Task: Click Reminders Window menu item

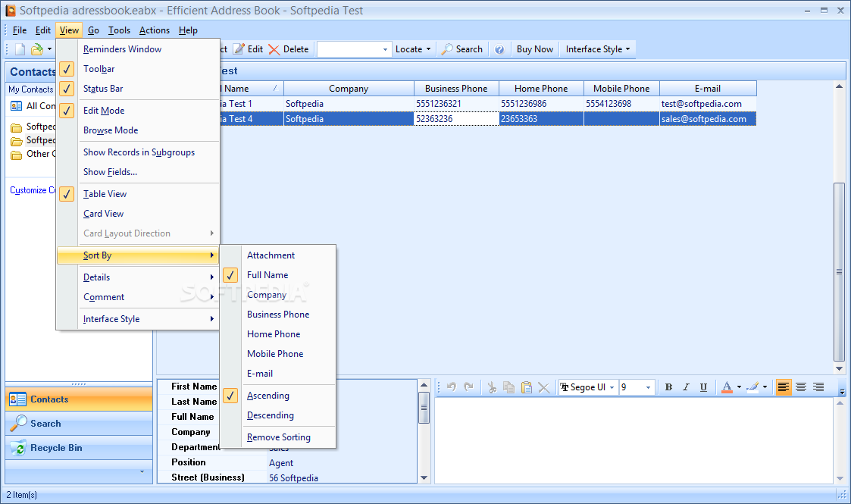Action: (x=138, y=49)
